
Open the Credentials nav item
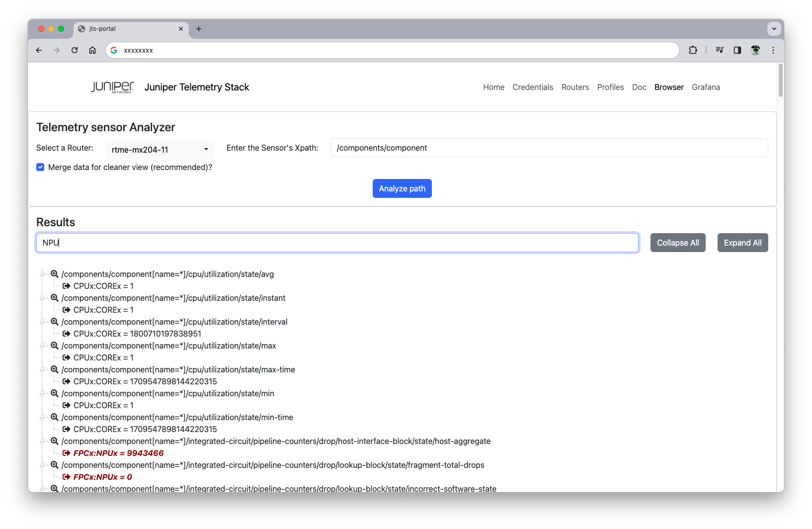533,87
